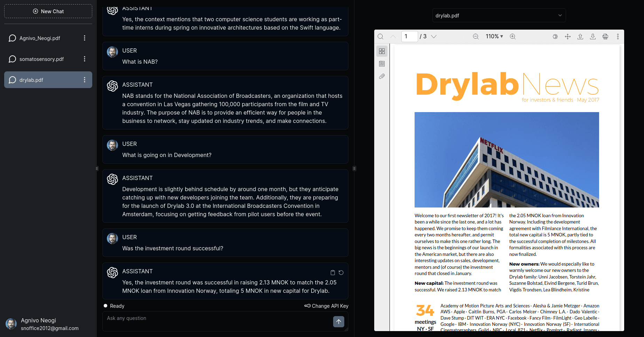Open the PDF viewer's more options menu

coord(618,36)
